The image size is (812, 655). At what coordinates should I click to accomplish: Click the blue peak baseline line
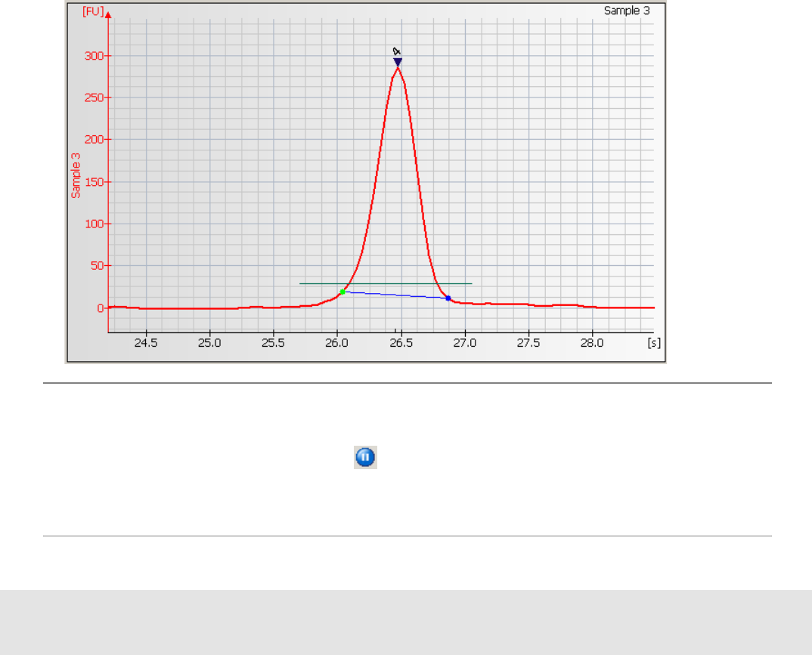(x=395, y=295)
